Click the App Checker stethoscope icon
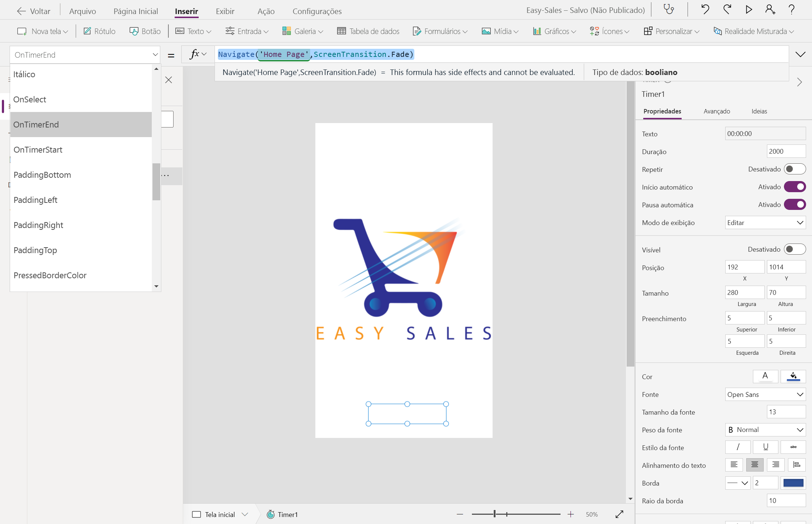The width and height of the screenshot is (812, 524). 669,10
